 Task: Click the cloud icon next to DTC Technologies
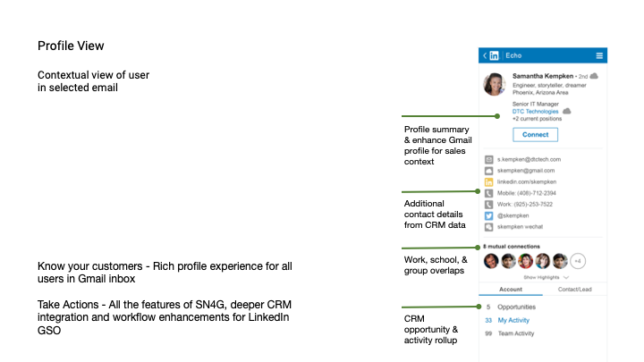[x=566, y=111]
